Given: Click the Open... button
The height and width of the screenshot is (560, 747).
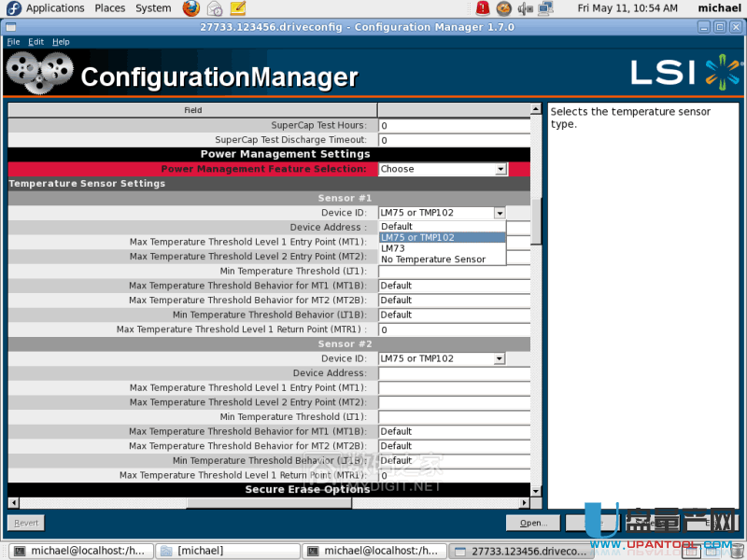Looking at the screenshot, I should coord(533,523).
